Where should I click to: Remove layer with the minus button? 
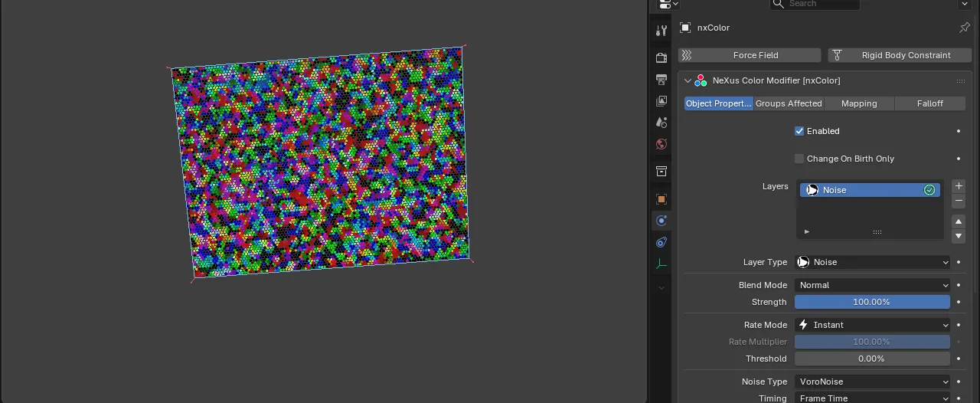click(x=959, y=201)
